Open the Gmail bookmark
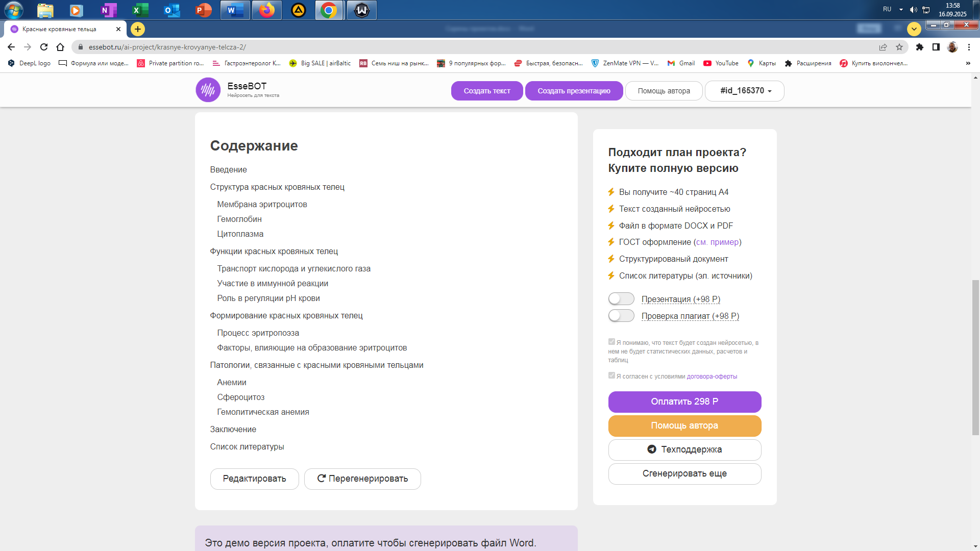980x551 pixels. coord(681,63)
